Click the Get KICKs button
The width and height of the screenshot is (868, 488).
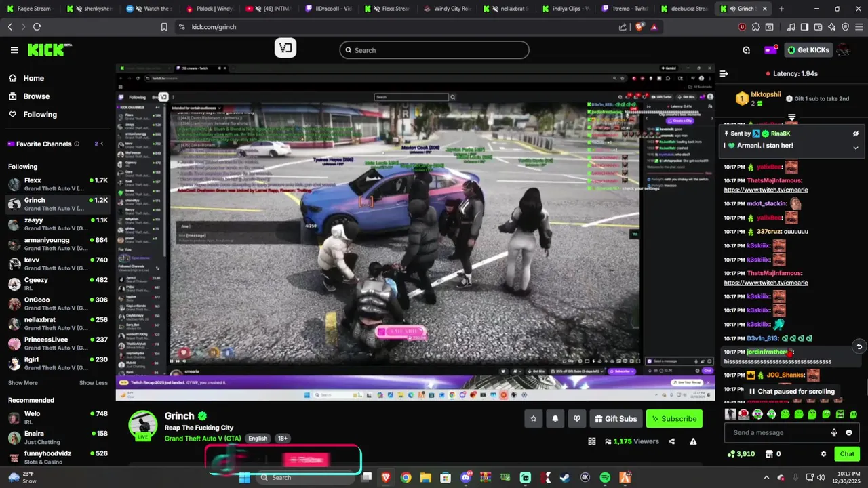click(808, 50)
